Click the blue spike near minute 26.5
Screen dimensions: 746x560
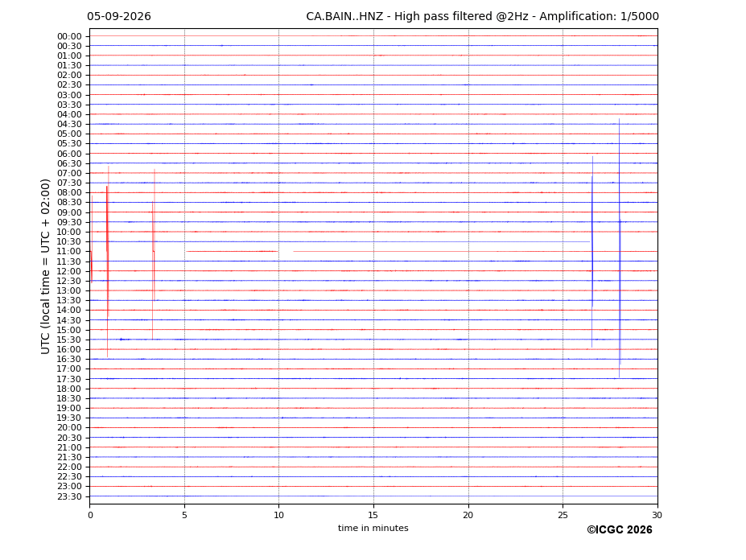coord(592,252)
